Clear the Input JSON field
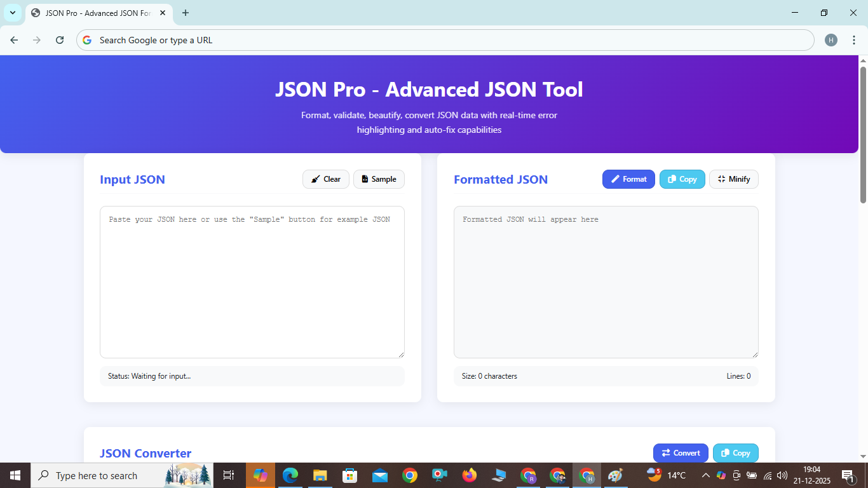The width and height of the screenshot is (868, 488). [x=325, y=179]
